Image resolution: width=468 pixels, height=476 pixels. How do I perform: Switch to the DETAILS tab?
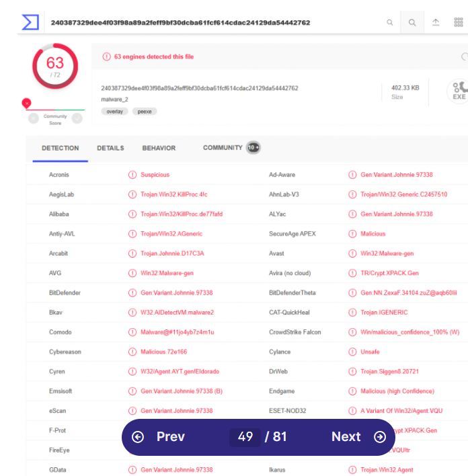(110, 148)
